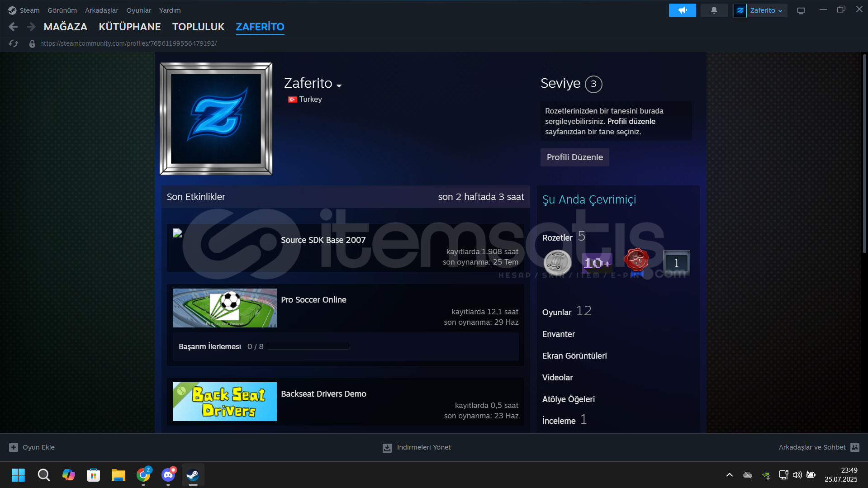Go back with the back arrow

tap(13, 27)
